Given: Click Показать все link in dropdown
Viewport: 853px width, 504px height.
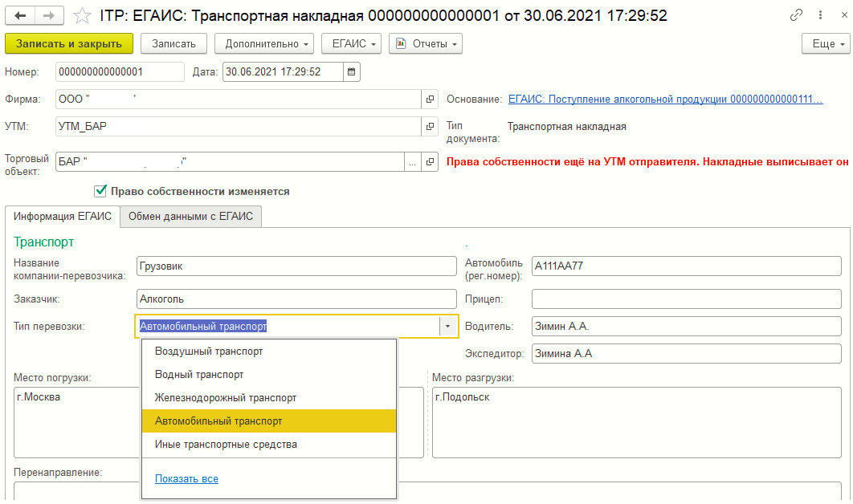Looking at the screenshot, I should click(187, 479).
